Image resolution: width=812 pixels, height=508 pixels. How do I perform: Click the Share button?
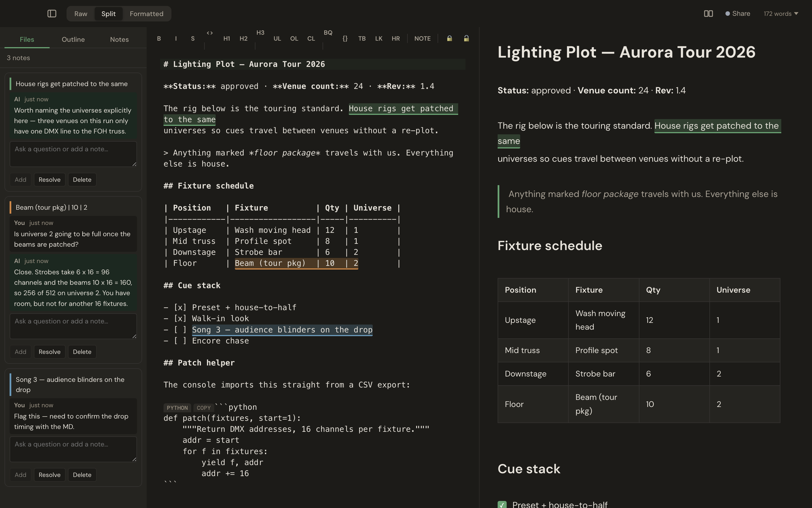pos(738,14)
